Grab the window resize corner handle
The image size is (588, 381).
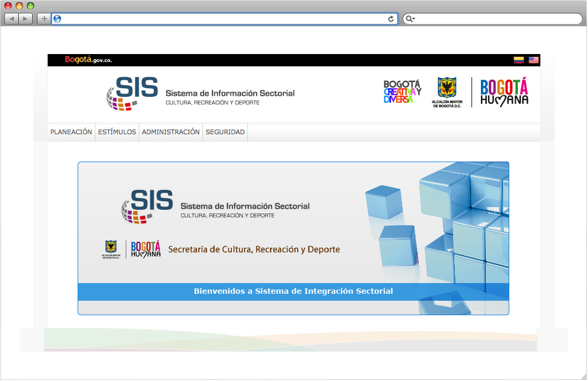pyautogui.click(x=584, y=377)
